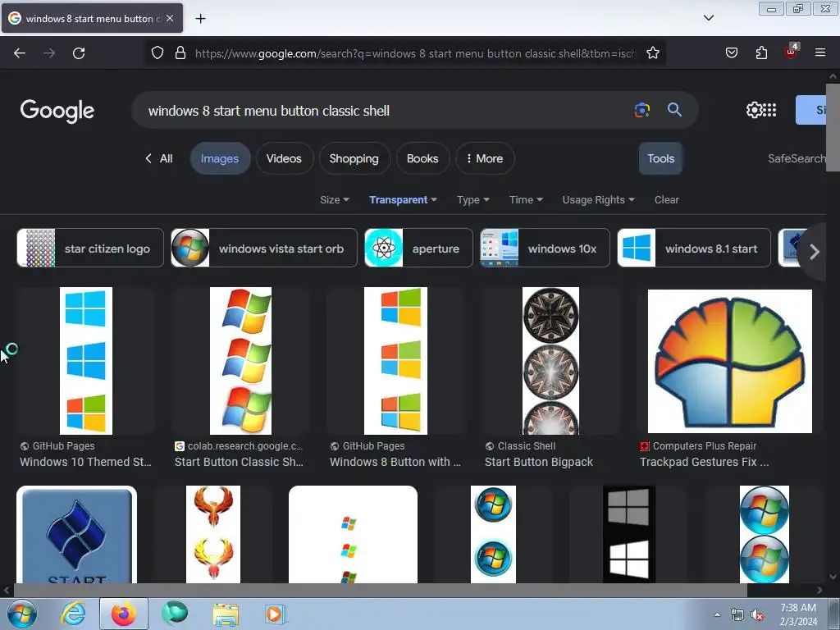
Task: Open the More options menu
Action: pos(484,158)
